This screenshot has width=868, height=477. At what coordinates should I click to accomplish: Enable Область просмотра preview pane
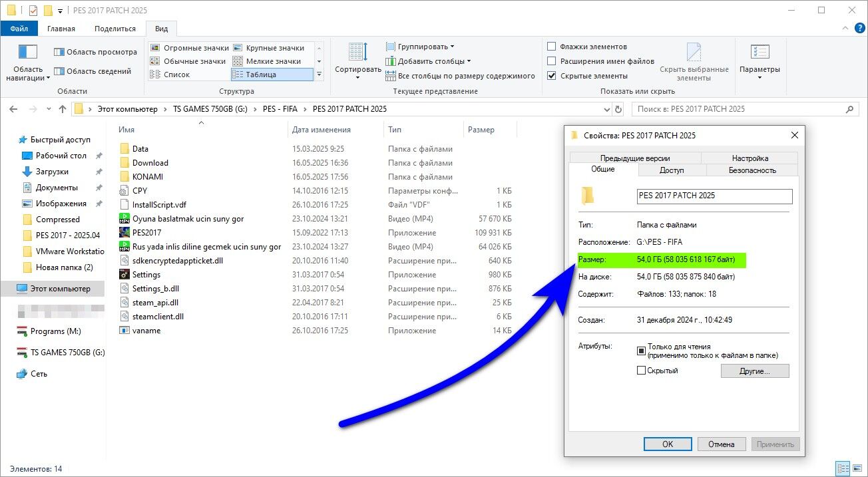coord(95,52)
